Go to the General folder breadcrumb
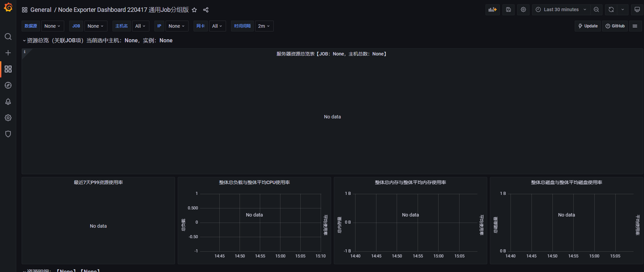The image size is (644, 272). [x=41, y=10]
